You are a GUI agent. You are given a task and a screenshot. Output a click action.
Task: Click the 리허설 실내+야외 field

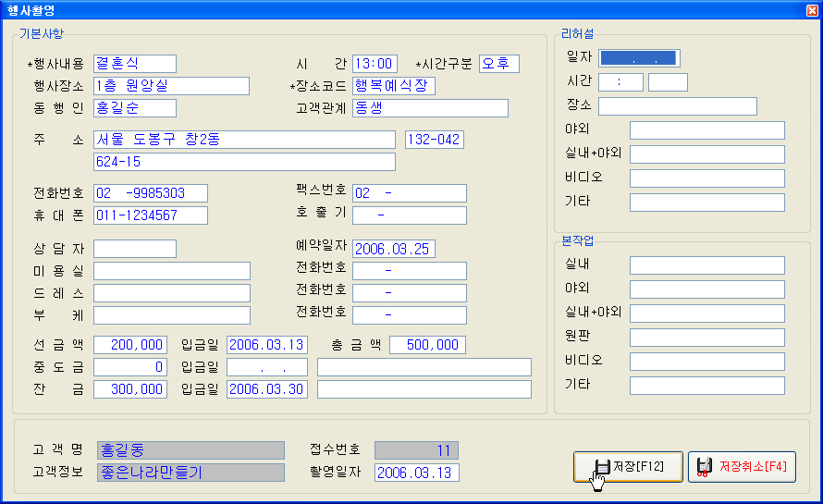(x=707, y=154)
